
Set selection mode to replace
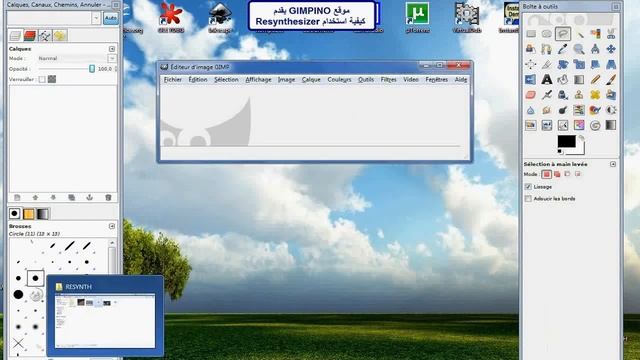(x=547, y=174)
